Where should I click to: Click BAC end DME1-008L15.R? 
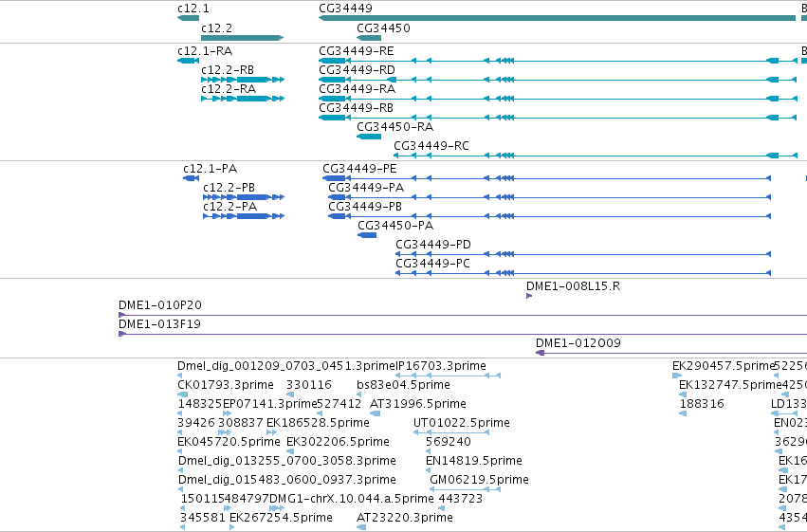point(529,296)
